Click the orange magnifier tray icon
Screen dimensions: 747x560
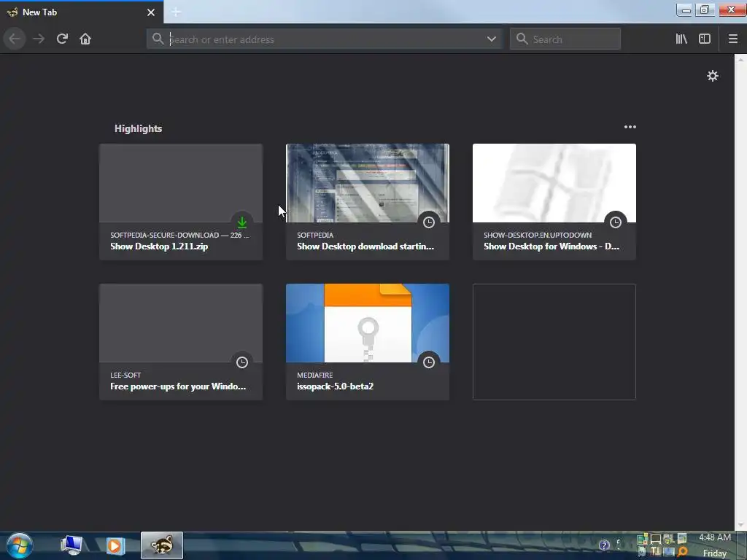click(682, 552)
